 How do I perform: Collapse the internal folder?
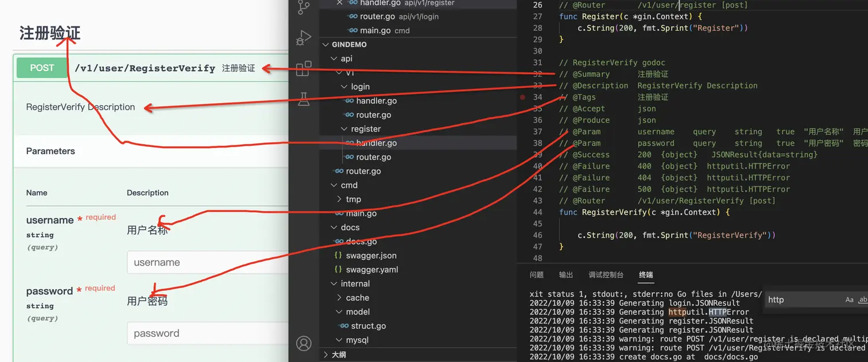coord(335,283)
